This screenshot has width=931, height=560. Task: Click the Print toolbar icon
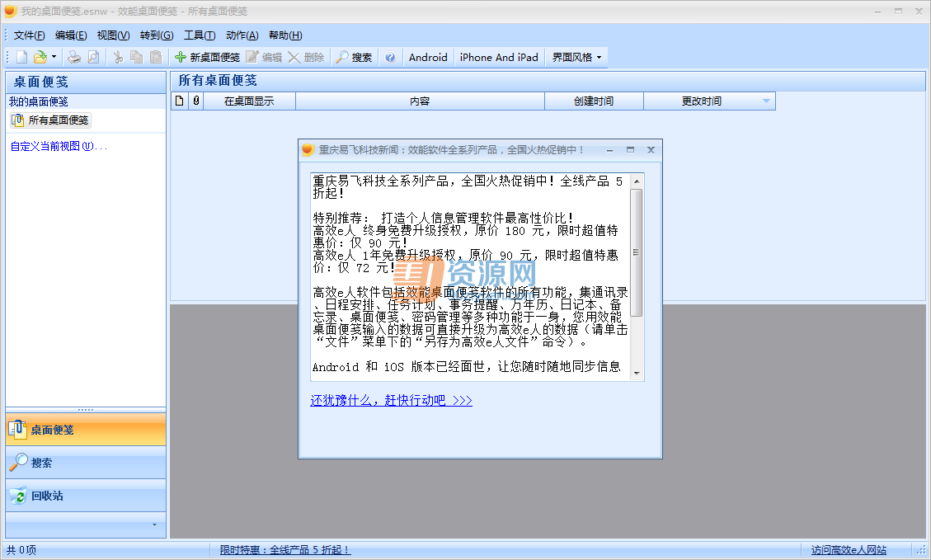(x=74, y=57)
